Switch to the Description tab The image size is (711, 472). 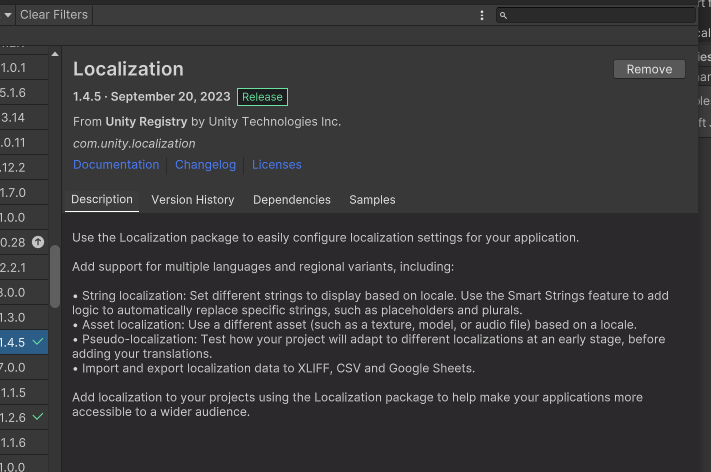pos(102,200)
